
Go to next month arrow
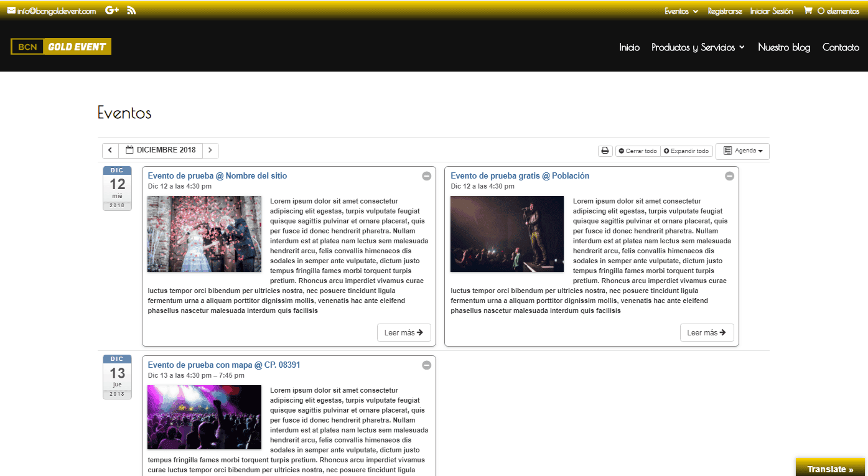210,151
